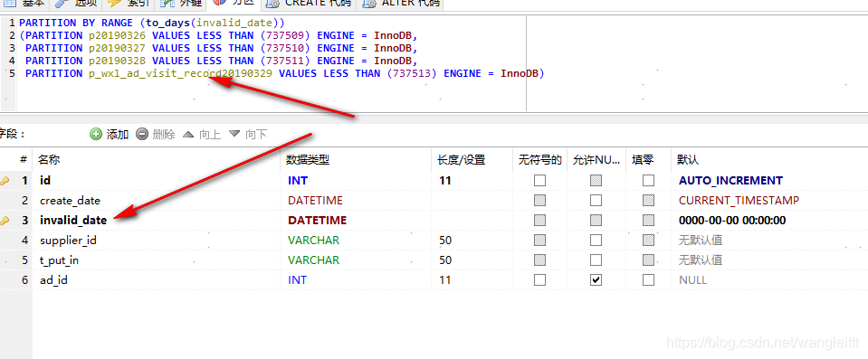Viewport: 868px width, 359px height.
Task: Click the 向下 button label
Action: tap(256, 134)
